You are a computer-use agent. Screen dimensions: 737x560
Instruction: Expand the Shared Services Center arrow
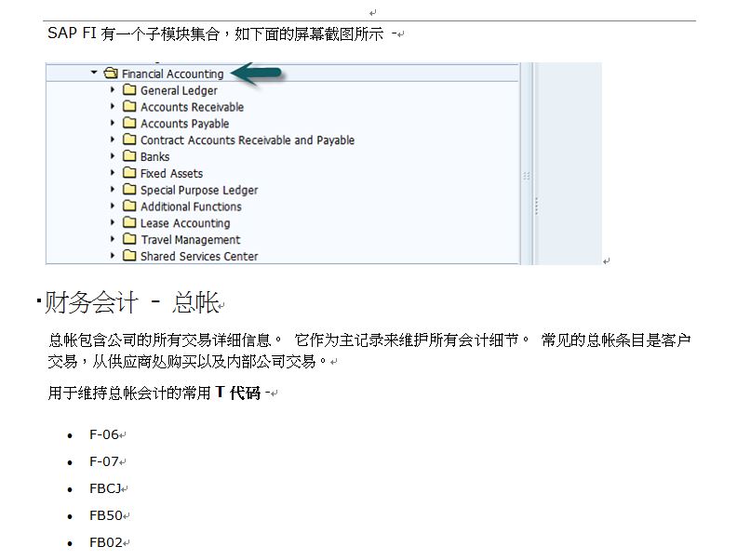(x=113, y=255)
